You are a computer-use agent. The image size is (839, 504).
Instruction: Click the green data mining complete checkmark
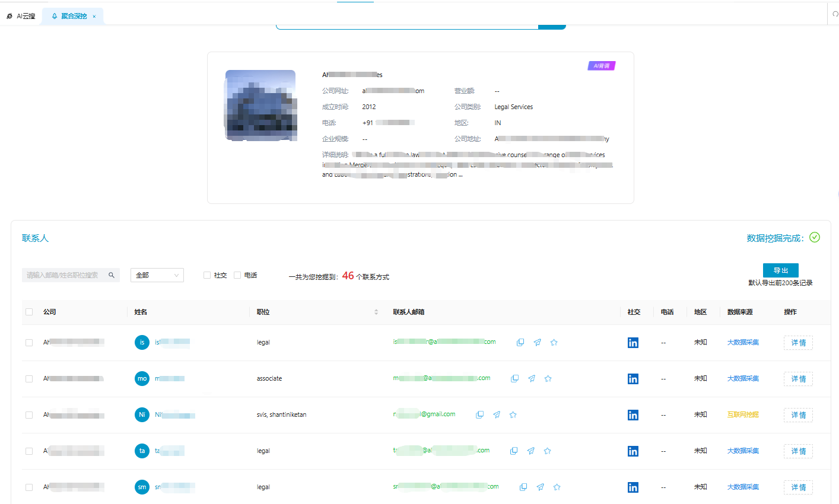point(815,238)
